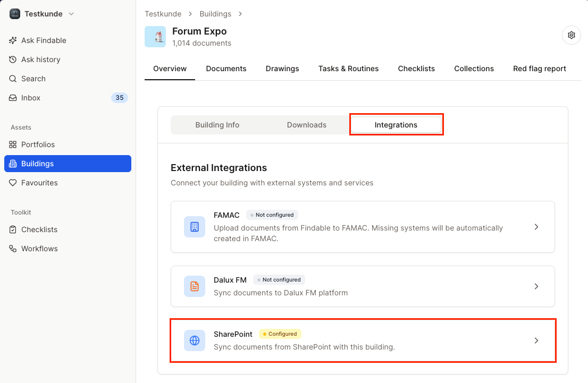This screenshot has width=588, height=383.
Task: Click the Workflows icon in Toolkit
Action: (13, 249)
